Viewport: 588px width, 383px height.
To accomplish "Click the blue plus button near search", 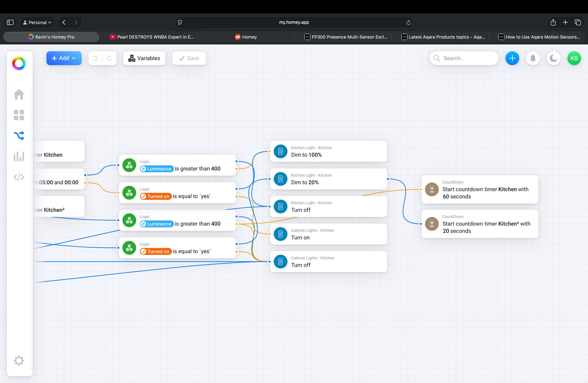I will [x=512, y=58].
